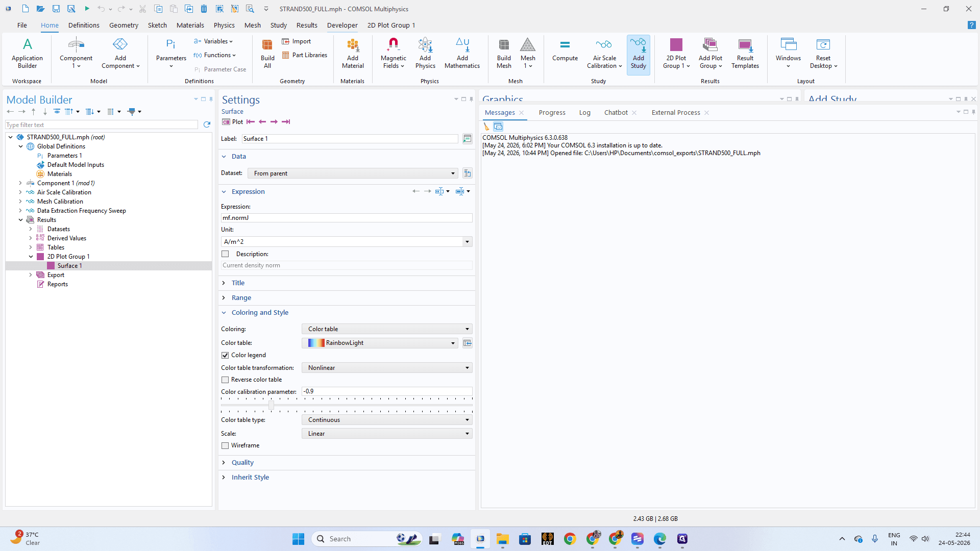Image resolution: width=980 pixels, height=551 pixels.
Task: Toggle the Add Study ribbon button
Action: click(638, 54)
